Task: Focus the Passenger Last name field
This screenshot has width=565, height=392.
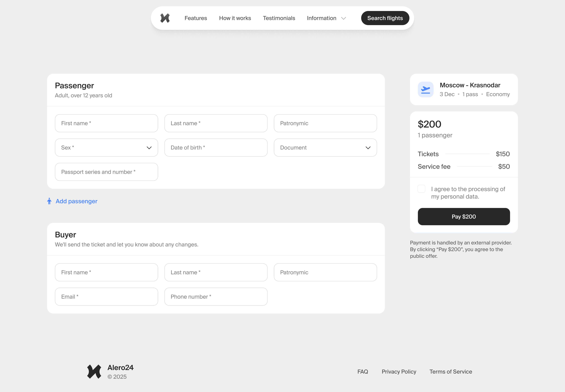Action: point(216,123)
